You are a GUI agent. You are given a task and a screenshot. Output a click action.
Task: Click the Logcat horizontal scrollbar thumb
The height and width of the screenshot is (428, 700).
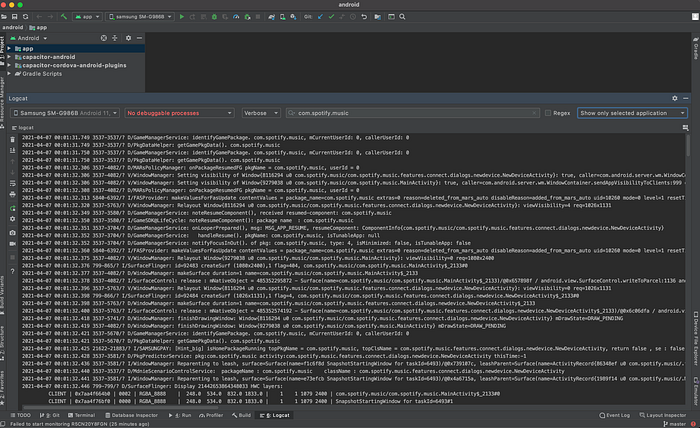click(x=121, y=407)
